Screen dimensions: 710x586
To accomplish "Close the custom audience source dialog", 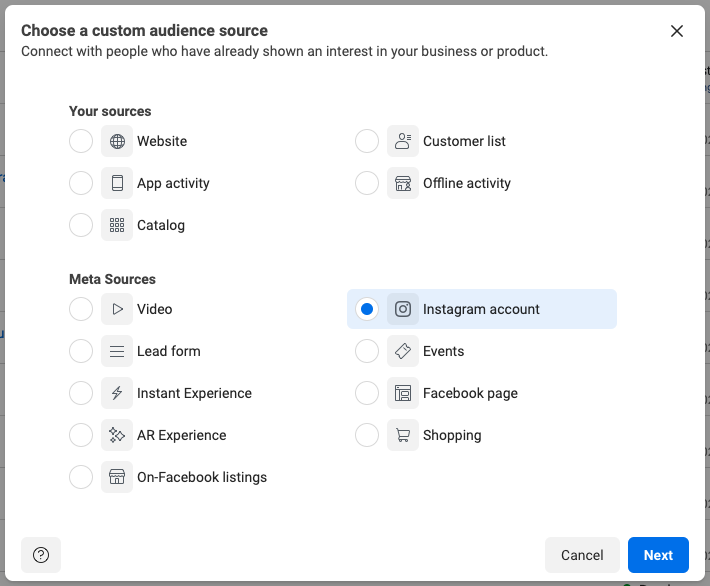I will (676, 31).
